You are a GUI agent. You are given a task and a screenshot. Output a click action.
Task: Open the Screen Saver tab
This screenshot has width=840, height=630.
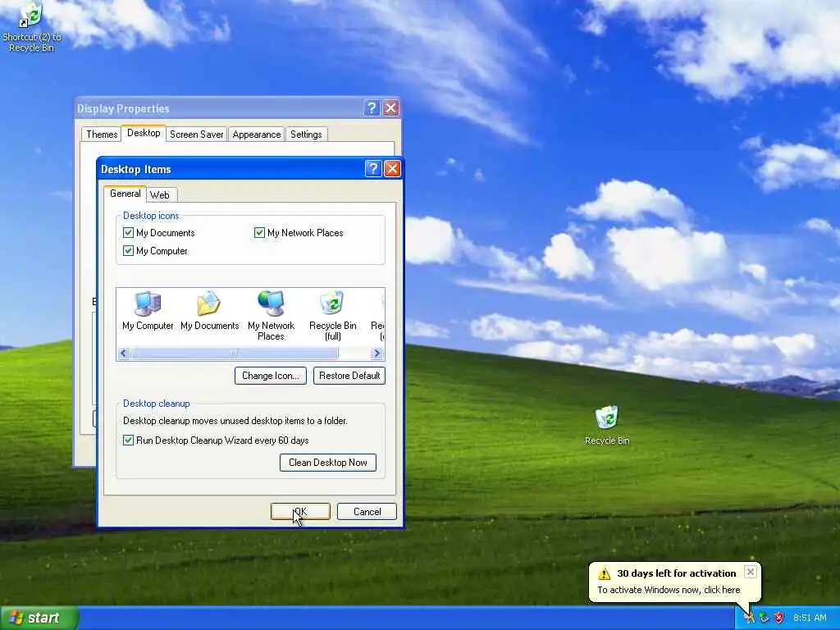pyautogui.click(x=197, y=135)
